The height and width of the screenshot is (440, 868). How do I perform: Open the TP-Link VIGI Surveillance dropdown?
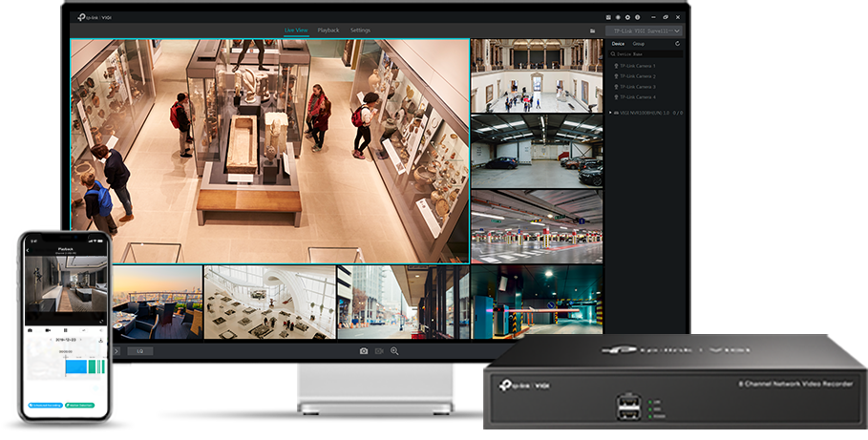tap(645, 31)
